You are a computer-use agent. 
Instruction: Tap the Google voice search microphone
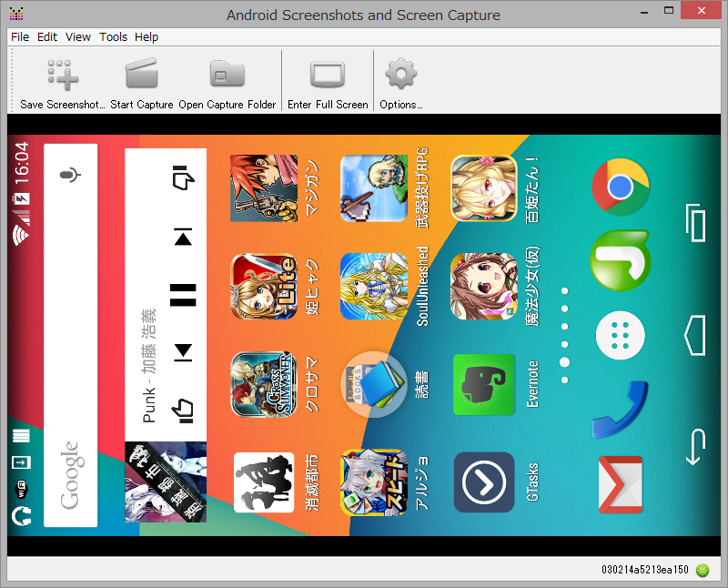point(71,174)
